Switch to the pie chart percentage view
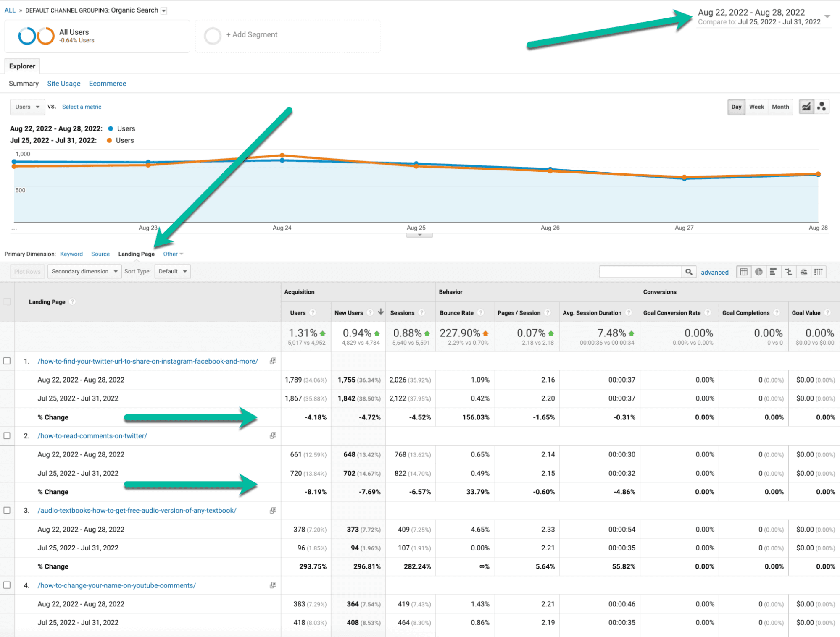Image resolution: width=840 pixels, height=637 pixels. coord(758,272)
